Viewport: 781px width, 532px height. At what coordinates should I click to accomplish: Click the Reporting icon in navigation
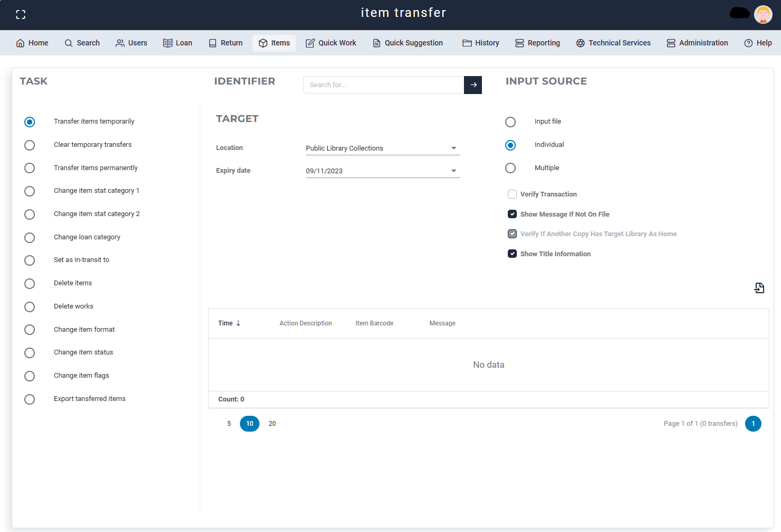pyautogui.click(x=520, y=43)
